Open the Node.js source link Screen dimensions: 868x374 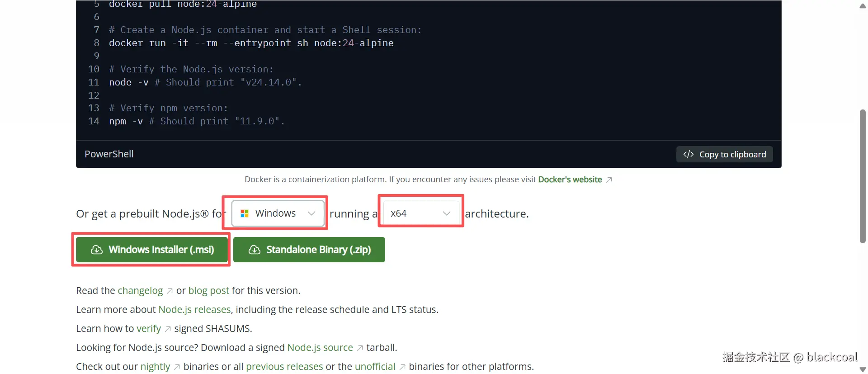click(320, 348)
